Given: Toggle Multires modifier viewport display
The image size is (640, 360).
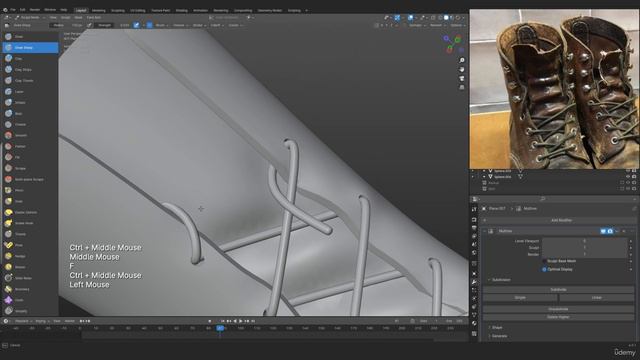Looking at the screenshot, I should [603, 231].
